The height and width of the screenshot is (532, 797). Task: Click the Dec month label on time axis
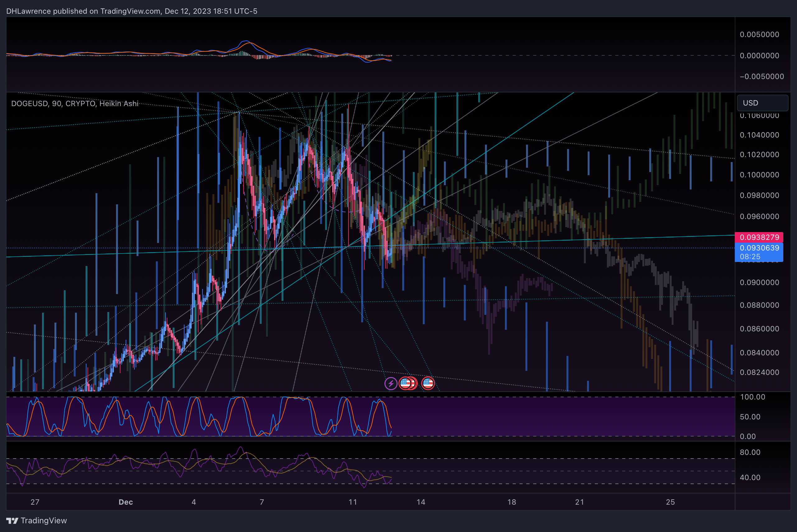(126, 502)
